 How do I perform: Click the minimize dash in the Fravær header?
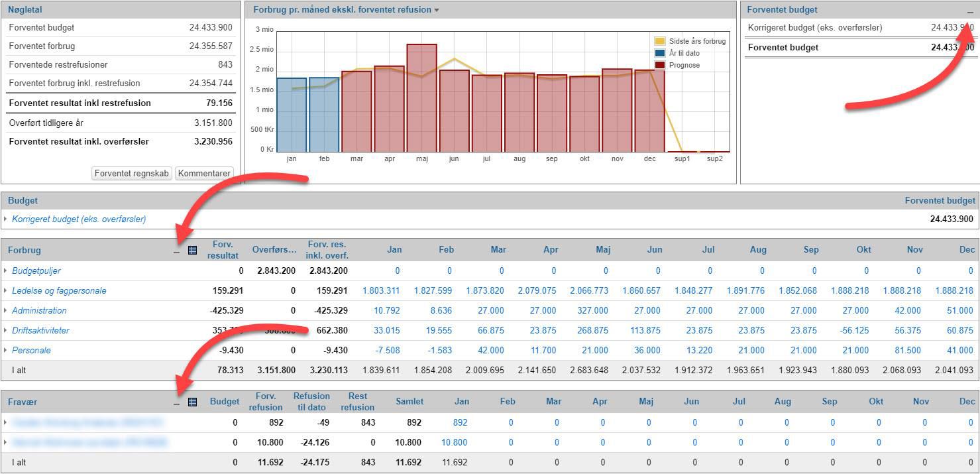177,404
